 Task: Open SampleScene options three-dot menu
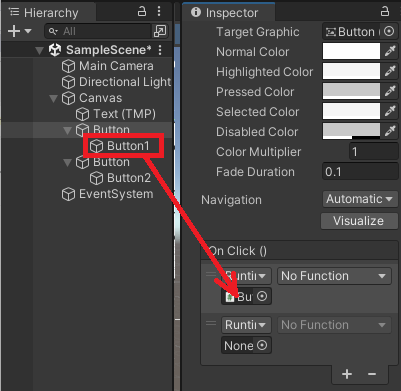pos(160,50)
